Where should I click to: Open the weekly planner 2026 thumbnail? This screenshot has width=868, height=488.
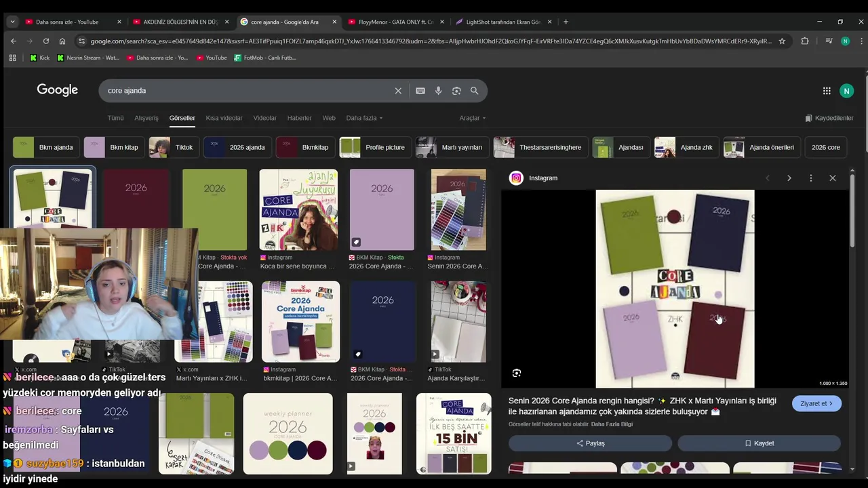[x=288, y=434]
